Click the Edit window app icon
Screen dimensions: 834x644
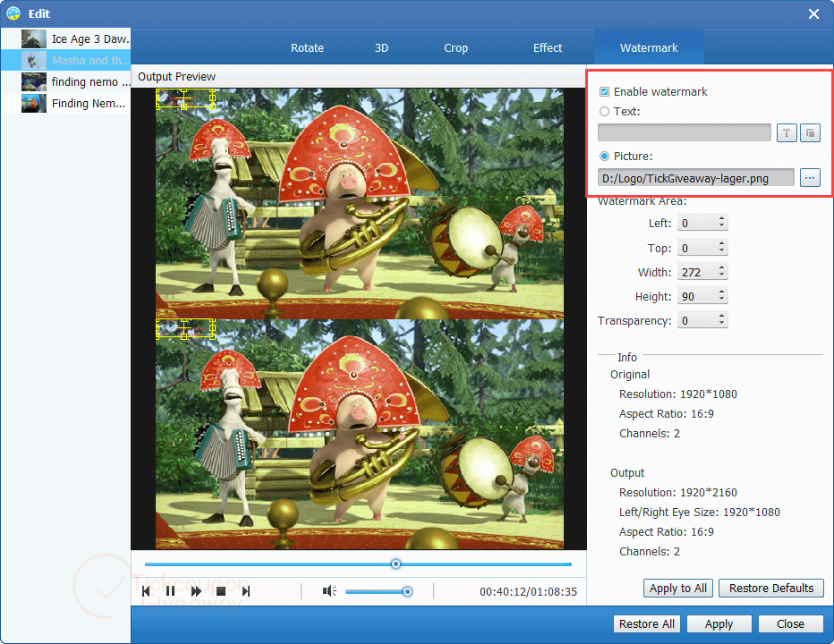point(13,13)
